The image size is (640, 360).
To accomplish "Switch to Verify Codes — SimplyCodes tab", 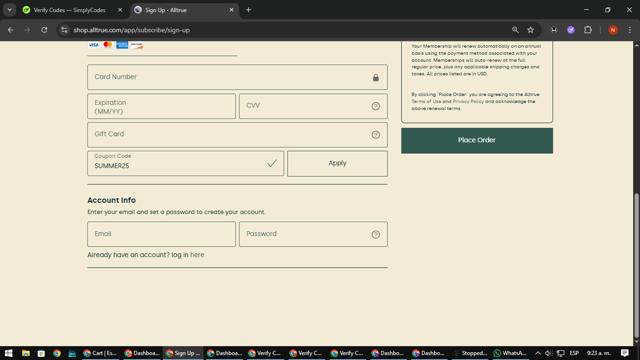I will click(69, 10).
